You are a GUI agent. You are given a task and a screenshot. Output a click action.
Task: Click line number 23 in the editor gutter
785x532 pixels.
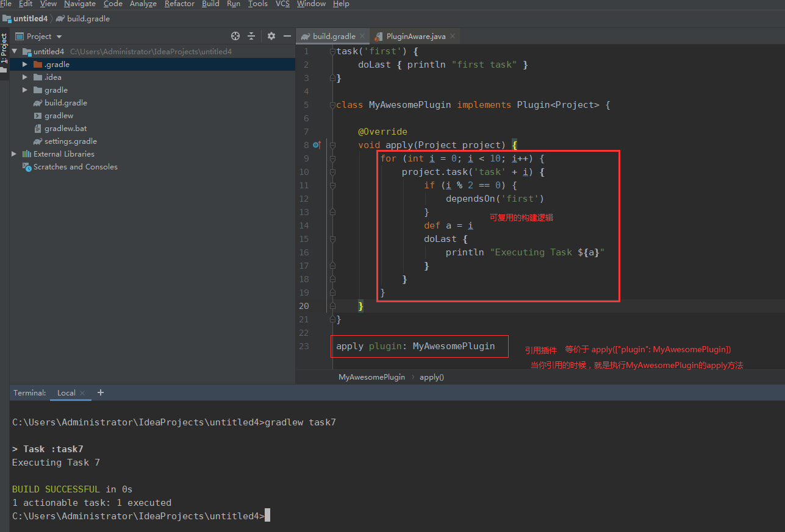coord(304,346)
